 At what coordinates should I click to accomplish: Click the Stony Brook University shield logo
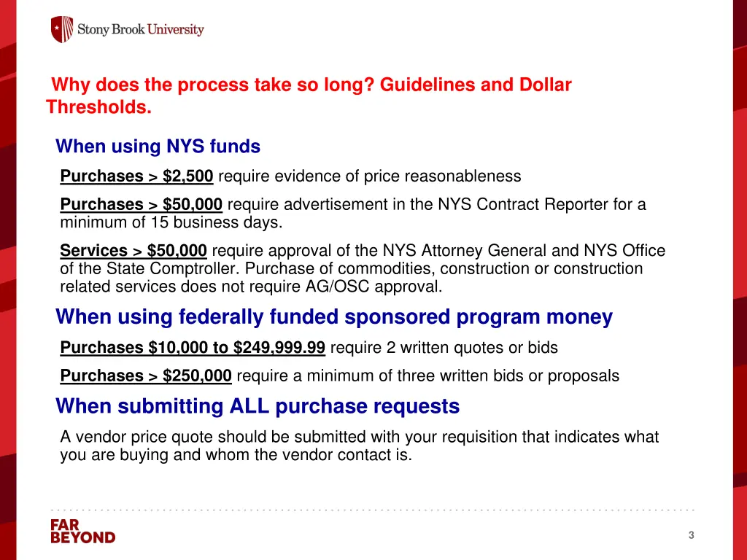point(63,29)
